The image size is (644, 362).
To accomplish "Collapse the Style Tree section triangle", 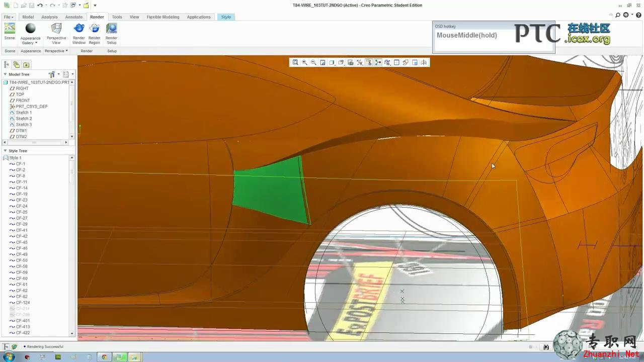I will pyautogui.click(x=5, y=151).
